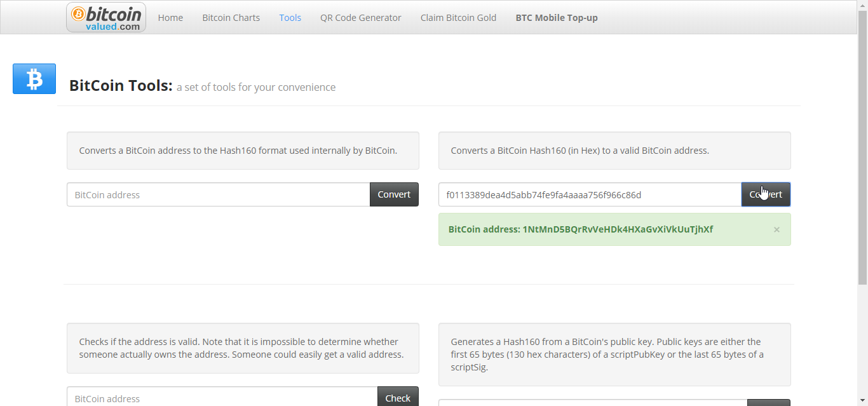Click the bitcoinvalued.com logo
The width and height of the screenshot is (868, 406).
106,17
